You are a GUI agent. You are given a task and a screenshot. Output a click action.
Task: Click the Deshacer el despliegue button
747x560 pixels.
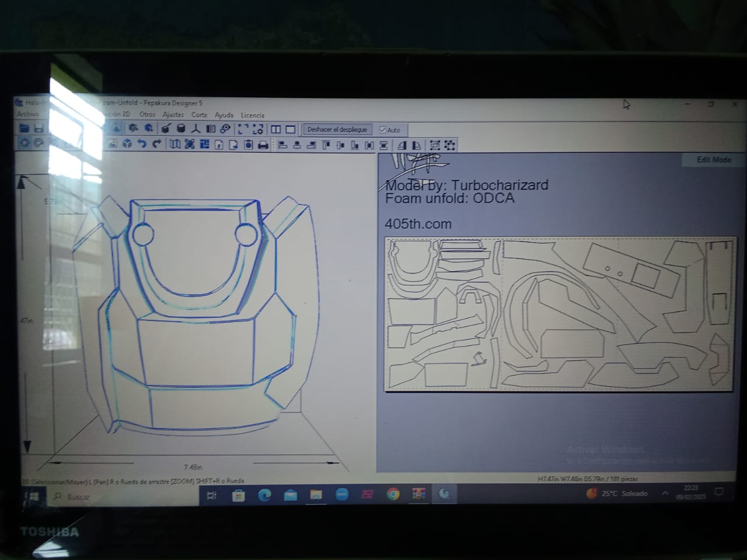tap(337, 129)
